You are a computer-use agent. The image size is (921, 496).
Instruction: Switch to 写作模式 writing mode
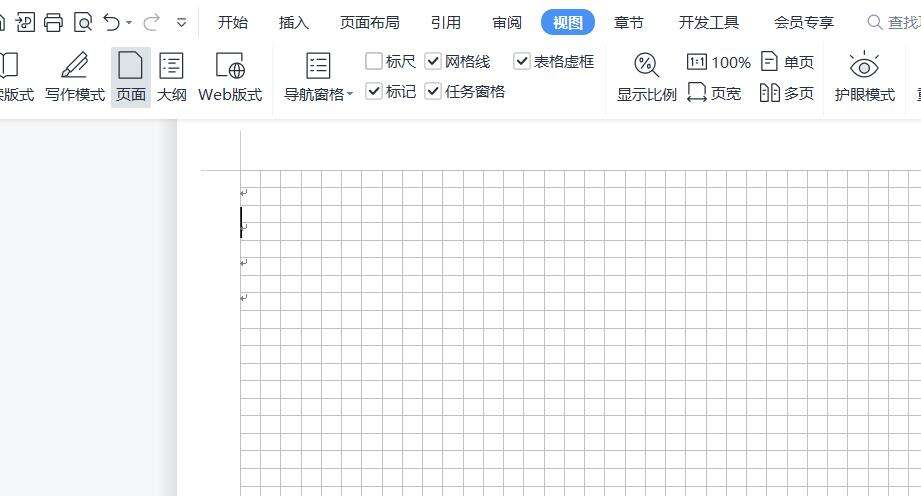75,76
